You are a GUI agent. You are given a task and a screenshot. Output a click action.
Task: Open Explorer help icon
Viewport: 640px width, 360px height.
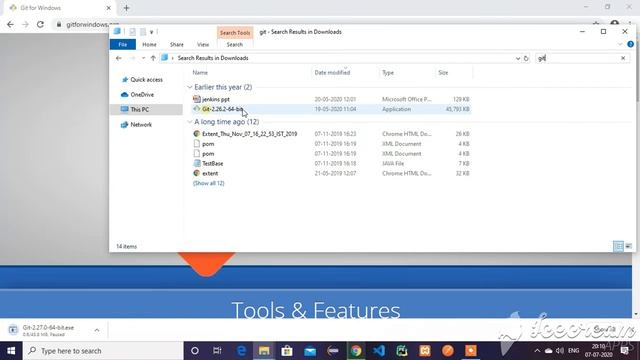[630, 44]
